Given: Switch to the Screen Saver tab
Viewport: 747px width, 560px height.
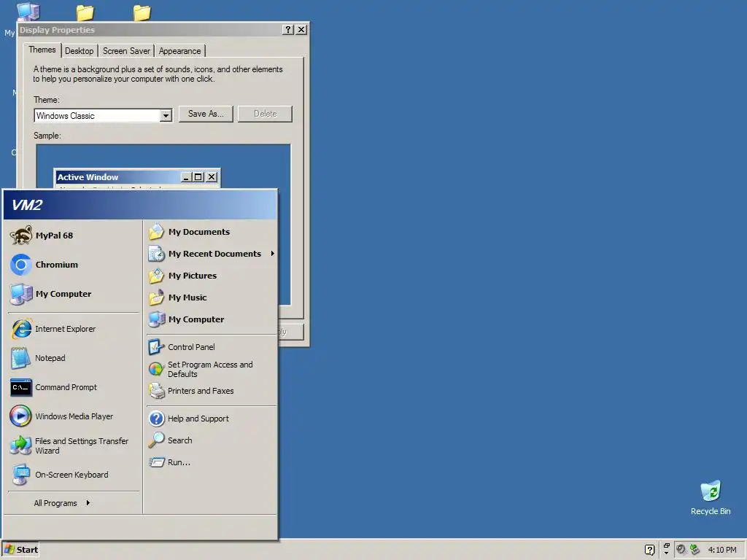Looking at the screenshot, I should pyautogui.click(x=126, y=51).
